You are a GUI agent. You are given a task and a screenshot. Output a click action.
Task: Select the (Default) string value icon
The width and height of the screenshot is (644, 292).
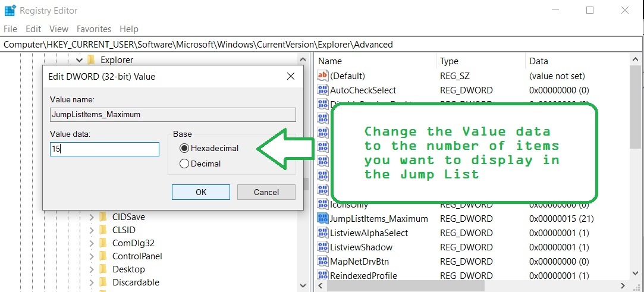323,76
